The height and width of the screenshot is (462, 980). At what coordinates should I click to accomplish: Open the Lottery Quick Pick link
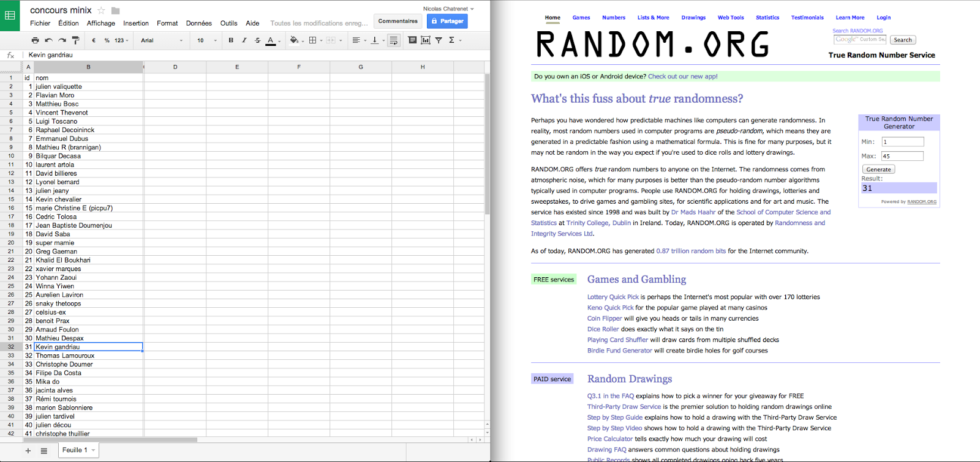613,297
